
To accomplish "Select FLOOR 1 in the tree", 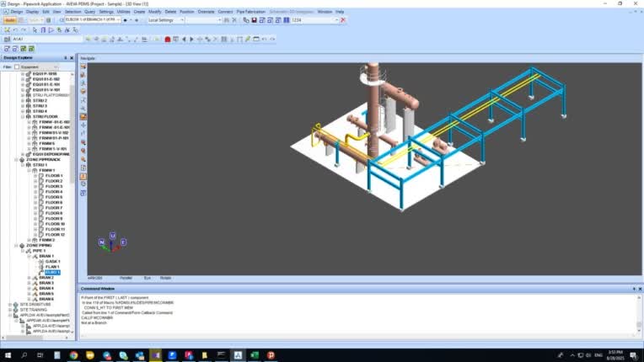I will [x=54, y=176].
